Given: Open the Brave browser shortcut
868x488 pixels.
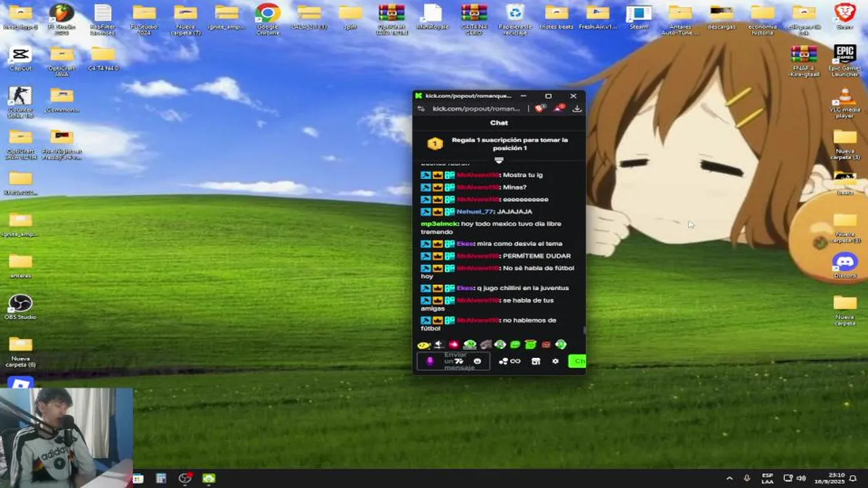Looking at the screenshot, I should [845, 17].
